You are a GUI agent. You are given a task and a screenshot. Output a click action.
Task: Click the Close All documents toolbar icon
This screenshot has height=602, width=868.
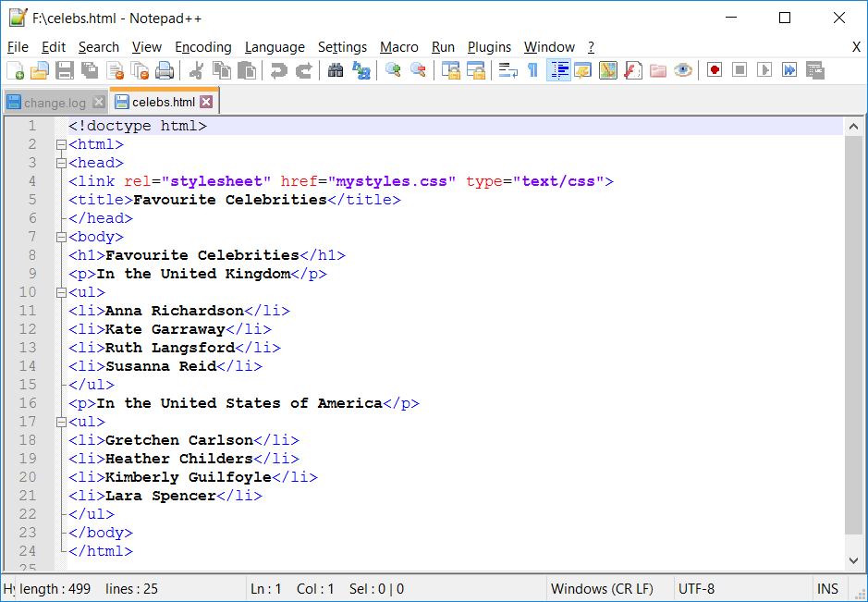tap(140, 71)
